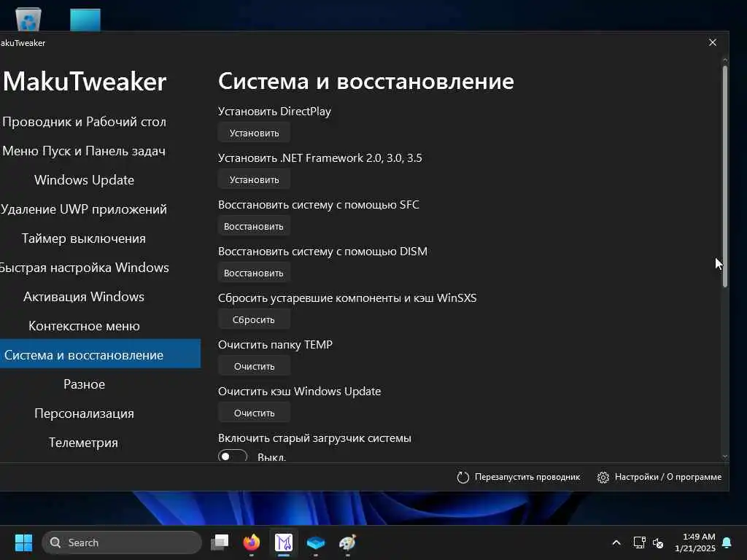747x560 pixels.
Task: Open the blue desktop shortcut icon
Action: click(85, 20)
